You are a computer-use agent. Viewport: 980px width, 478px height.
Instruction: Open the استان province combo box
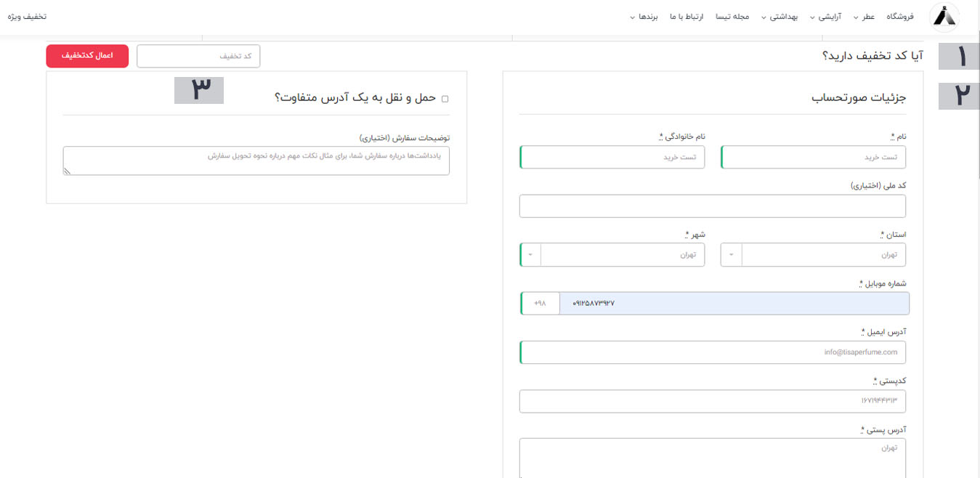pos(813,255)
